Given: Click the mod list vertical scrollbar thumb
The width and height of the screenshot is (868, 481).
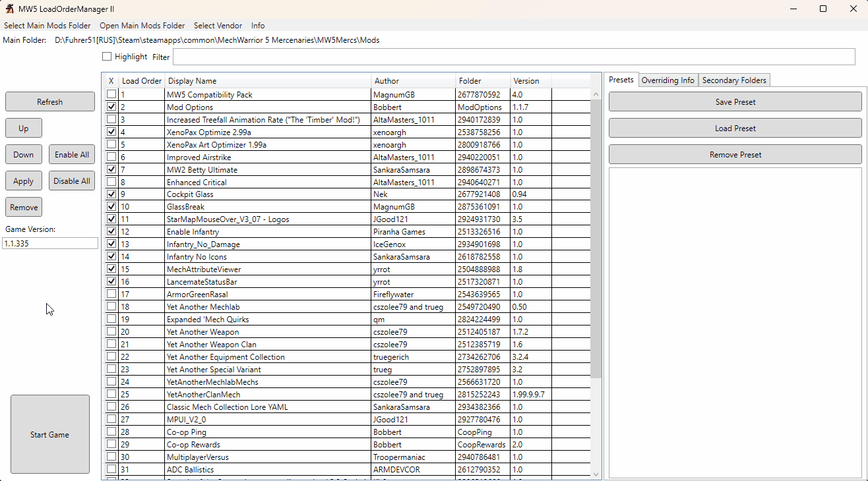Looking at the screenshot, I should [x=596, y=239].
